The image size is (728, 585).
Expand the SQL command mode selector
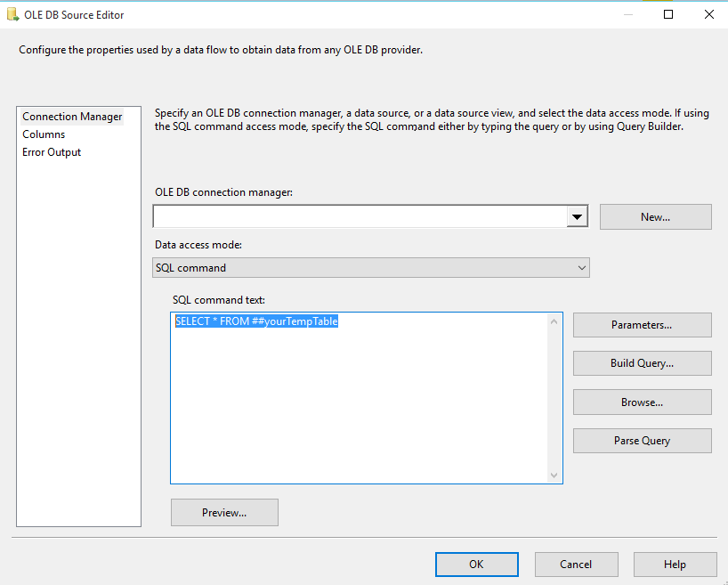pyautogui.click(x=583, y=267)
